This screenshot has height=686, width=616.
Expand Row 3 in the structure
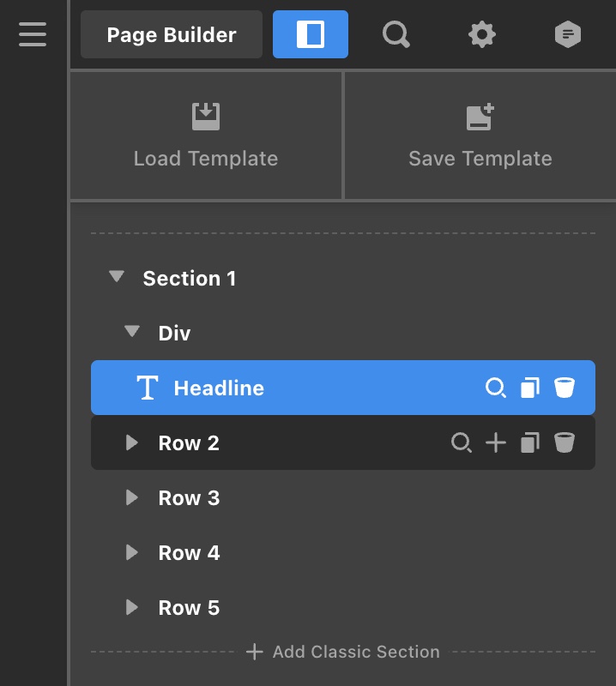tap(131, 497)
